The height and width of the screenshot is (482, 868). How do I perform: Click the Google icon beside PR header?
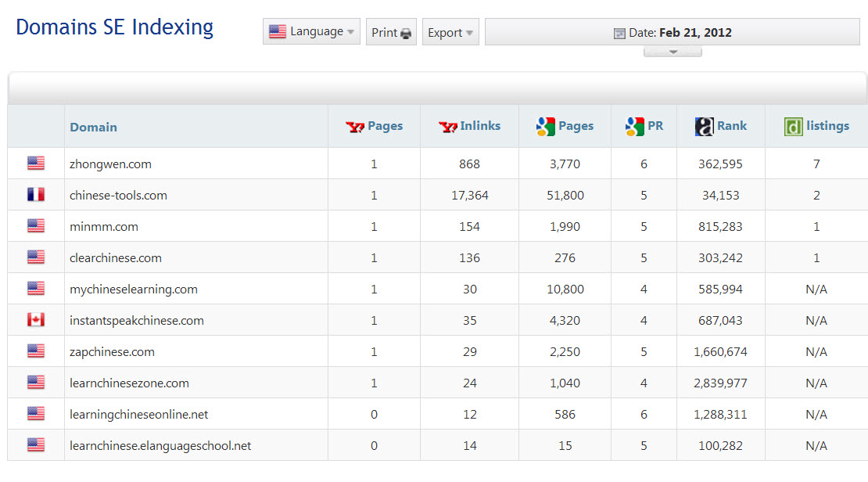(634, 127)
